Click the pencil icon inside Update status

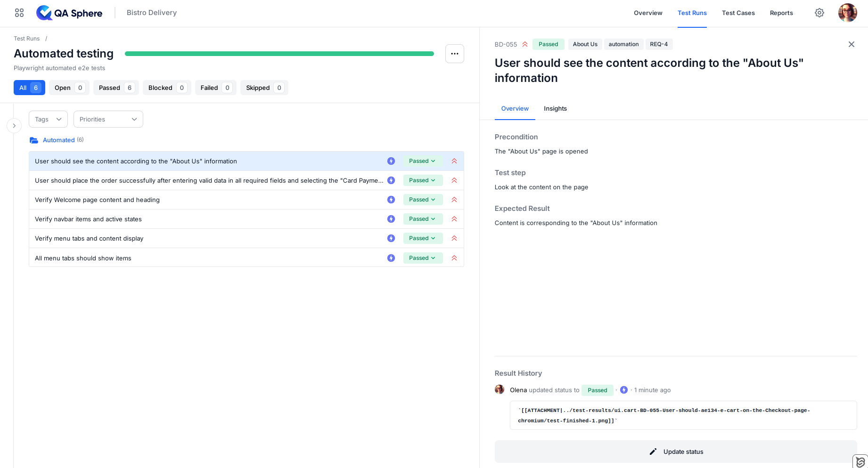tap(653, 451)
